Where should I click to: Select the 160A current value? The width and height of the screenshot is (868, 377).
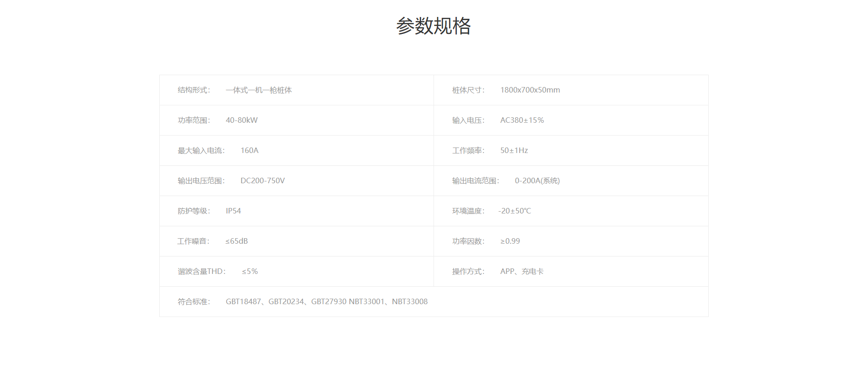point(250,151)
